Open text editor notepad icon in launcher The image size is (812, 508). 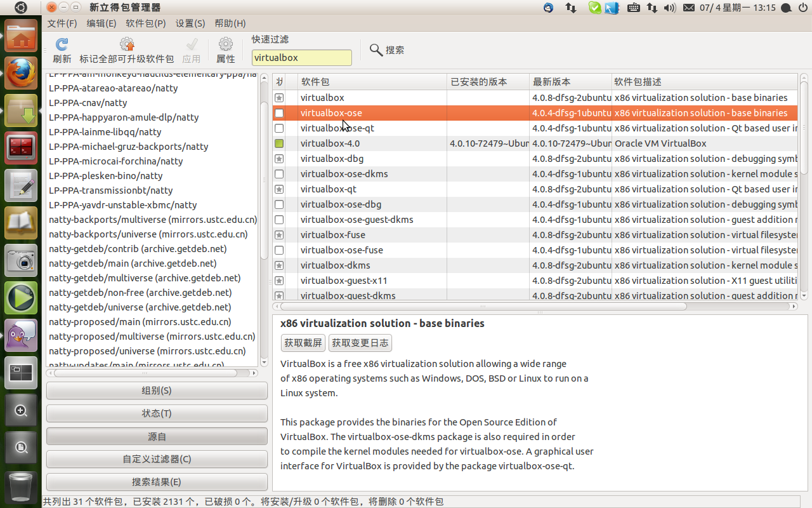point(21,185)
